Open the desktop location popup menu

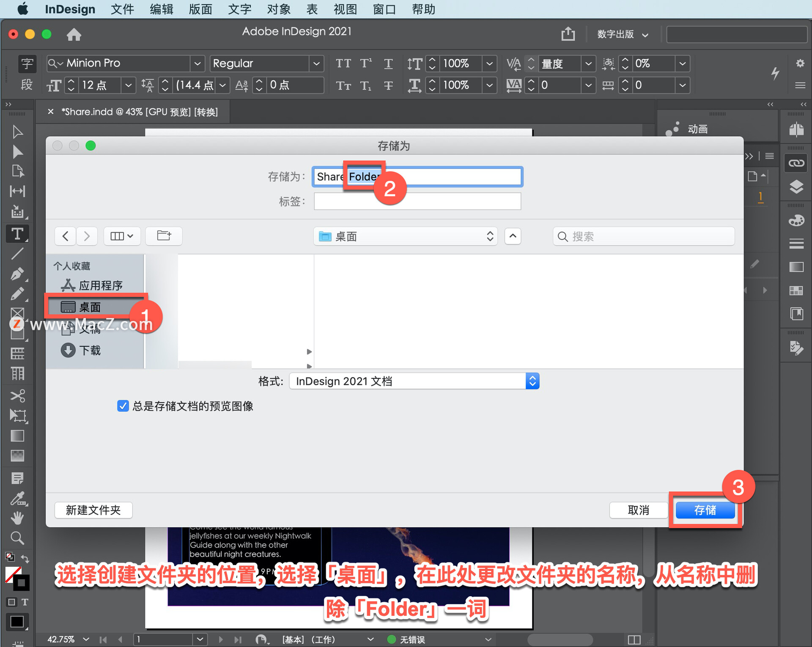[405, 236]
